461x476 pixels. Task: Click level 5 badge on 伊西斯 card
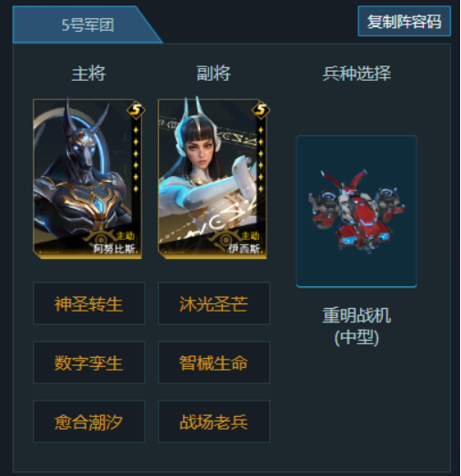261,110
